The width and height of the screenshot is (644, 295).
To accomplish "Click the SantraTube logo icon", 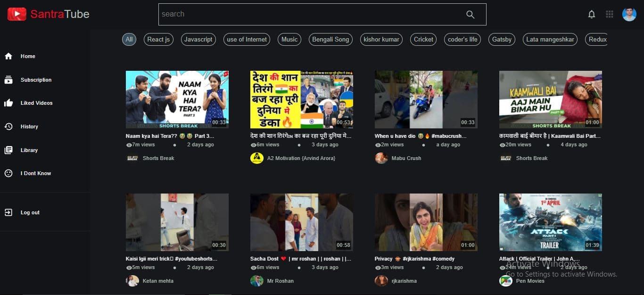I will click(x=17, y=14).
